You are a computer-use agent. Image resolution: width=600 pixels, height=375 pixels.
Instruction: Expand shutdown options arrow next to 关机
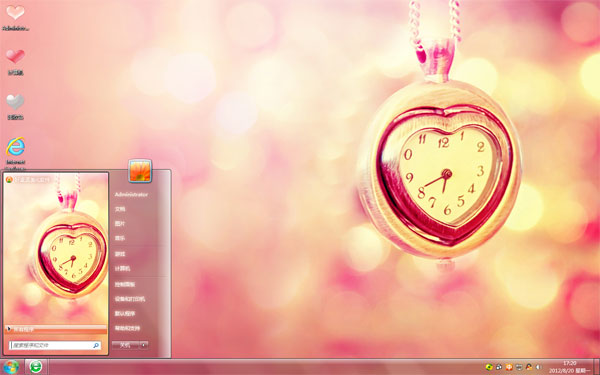(143, 345)
